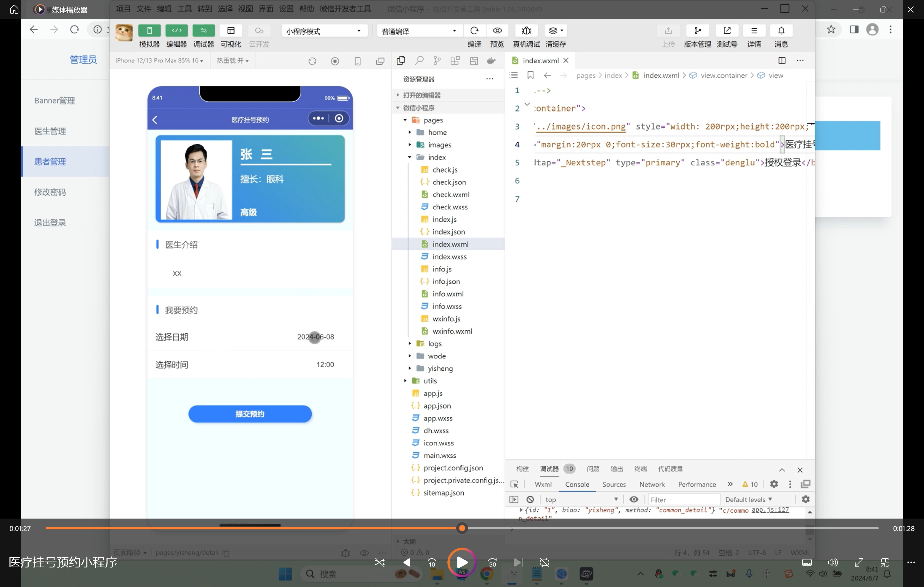This screenshot has height=587, width=924.
Task: Open the search icon in editor sidebar
Action: pyautogui.click(x=419, y=61)
